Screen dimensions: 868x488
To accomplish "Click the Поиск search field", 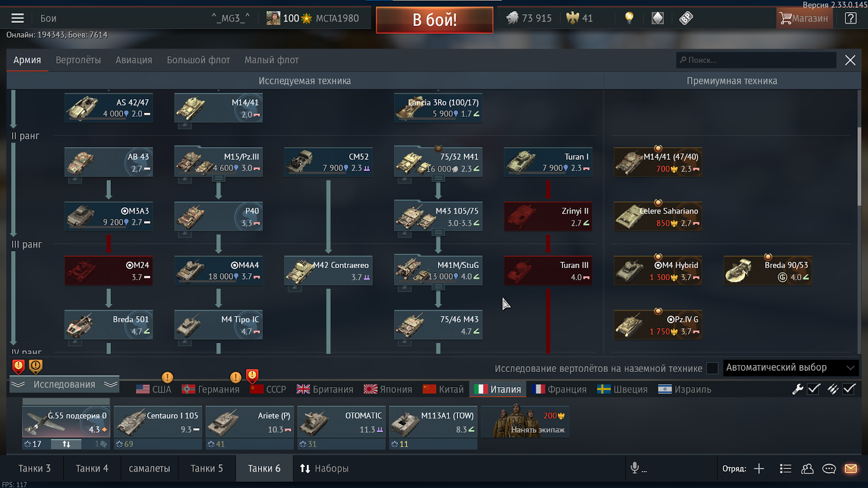I will point(756,60).
